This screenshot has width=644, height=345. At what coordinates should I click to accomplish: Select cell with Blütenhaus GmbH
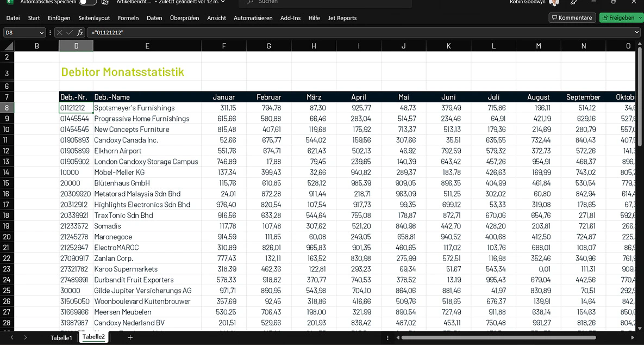[x=147, y=183]
